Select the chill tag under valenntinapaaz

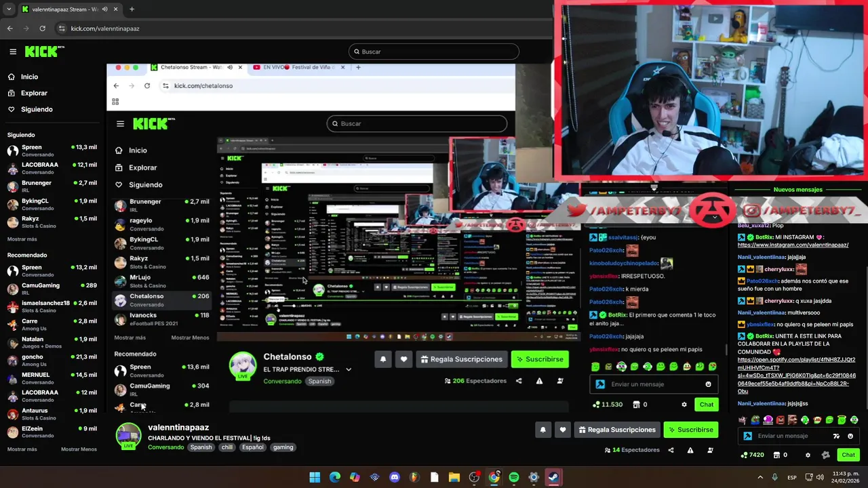click(x=226, y=447)
